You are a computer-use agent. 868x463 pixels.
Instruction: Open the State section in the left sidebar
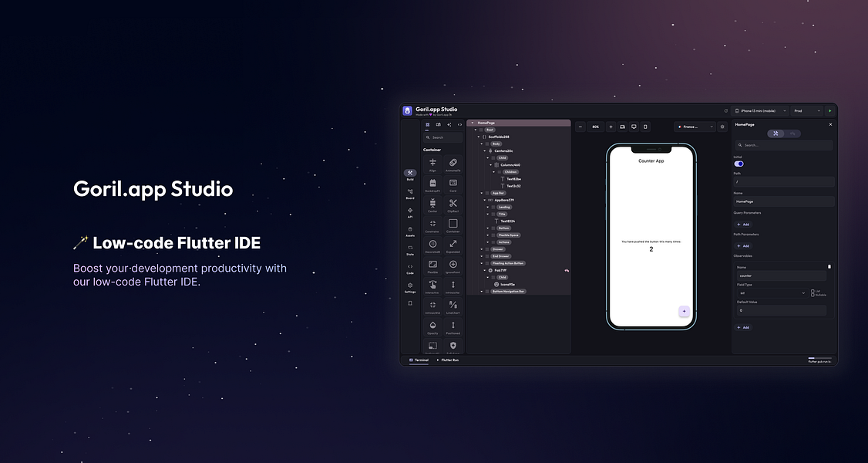pyautogui.click(x=410, y=247)
